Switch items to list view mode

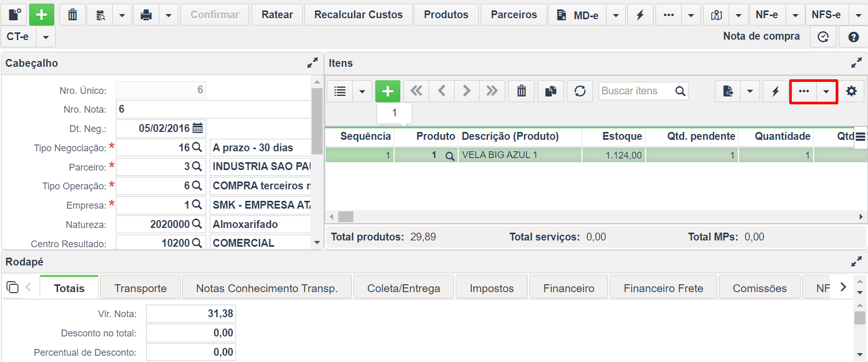coord(340,91)
